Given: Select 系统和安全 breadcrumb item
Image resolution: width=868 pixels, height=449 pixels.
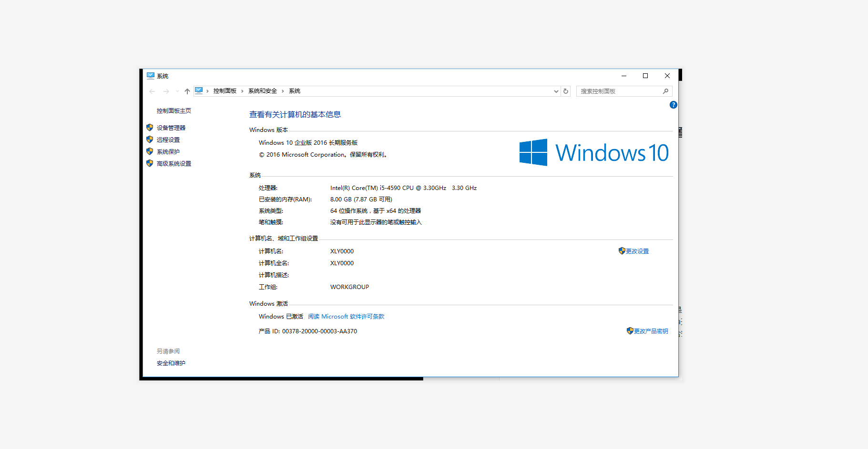Looking at the screenshot, I should click(x=263, y=91).
